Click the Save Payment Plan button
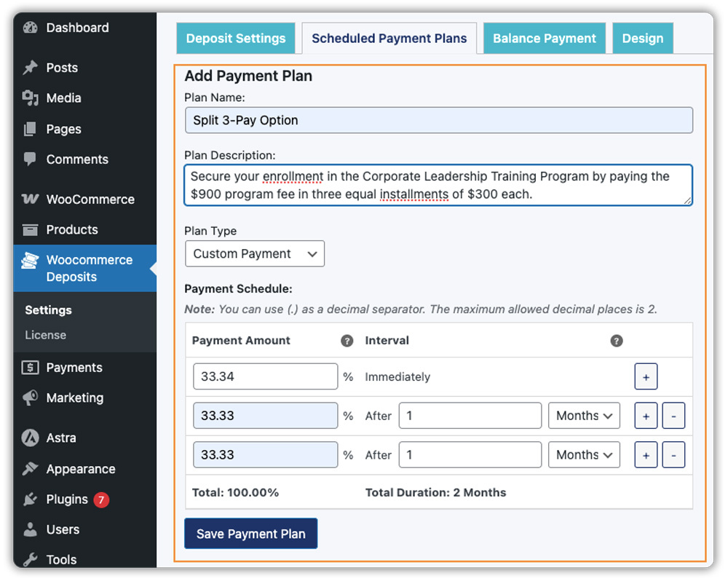Image resolution: width=728 pixels, height=581 pixels. (250, 533)
